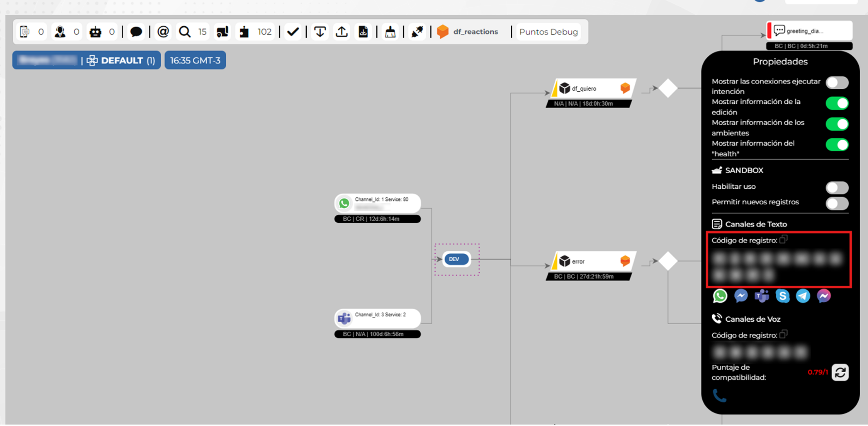Select the Teams Channel_Id 3 node
The image size is (868, 426).
click(x=378, y=318)
